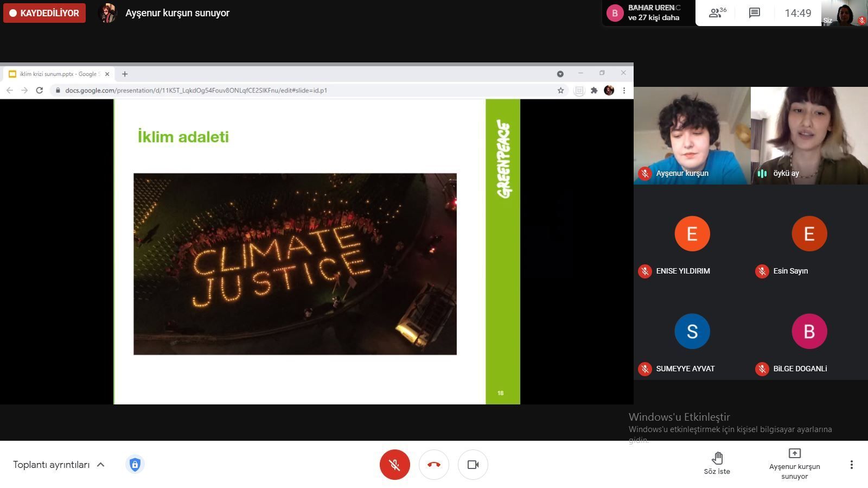The height and width of the screenshot is (488, 868).
Task: Show the participants list with 36 people
Action: [717, 13]
